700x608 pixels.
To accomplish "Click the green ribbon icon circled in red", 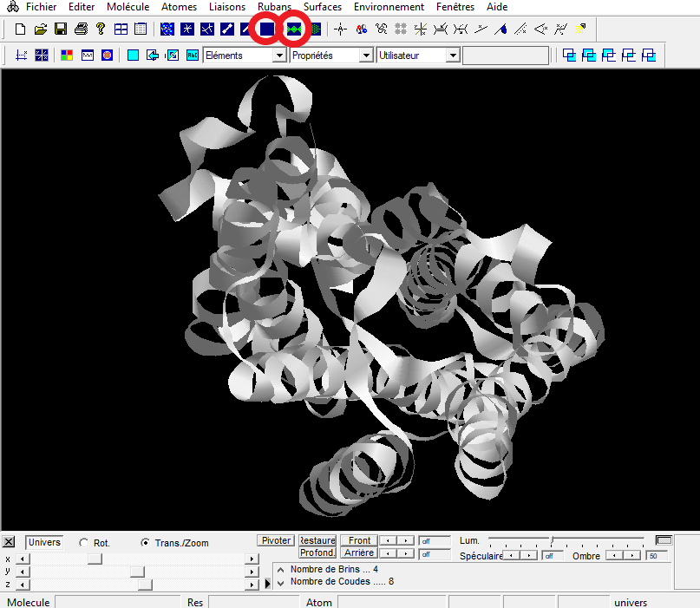I will [296, 29].
